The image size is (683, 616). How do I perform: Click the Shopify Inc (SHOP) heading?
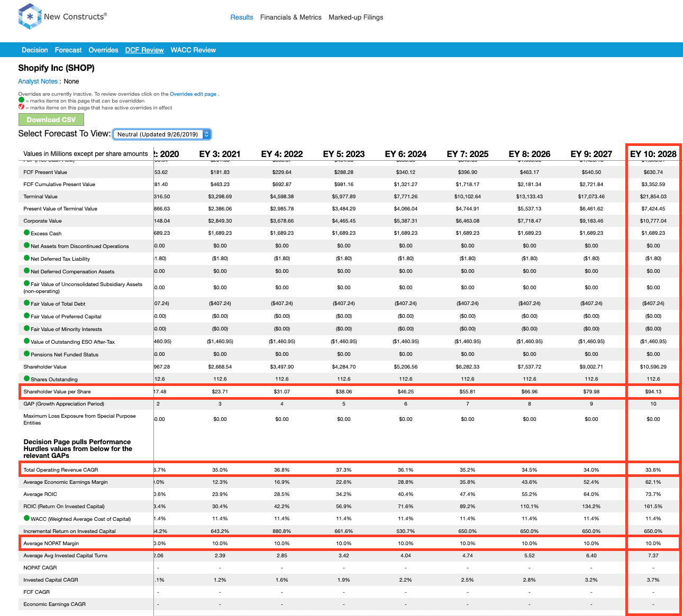click(56, 68)
